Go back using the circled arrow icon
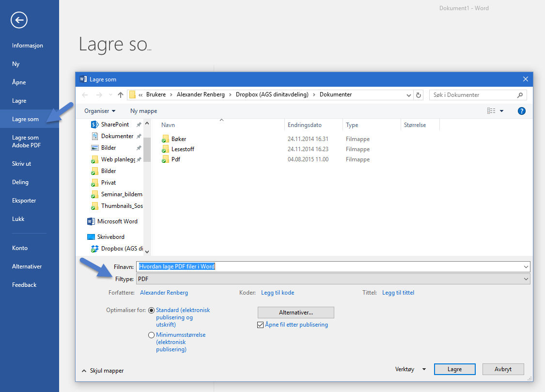545x392 pixels. point(19,20)
